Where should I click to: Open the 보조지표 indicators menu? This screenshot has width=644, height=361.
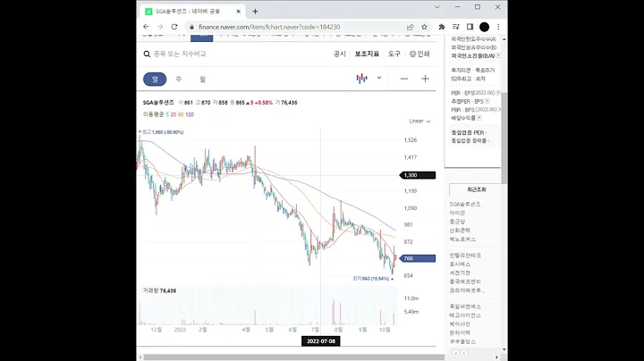coord(367,54)
